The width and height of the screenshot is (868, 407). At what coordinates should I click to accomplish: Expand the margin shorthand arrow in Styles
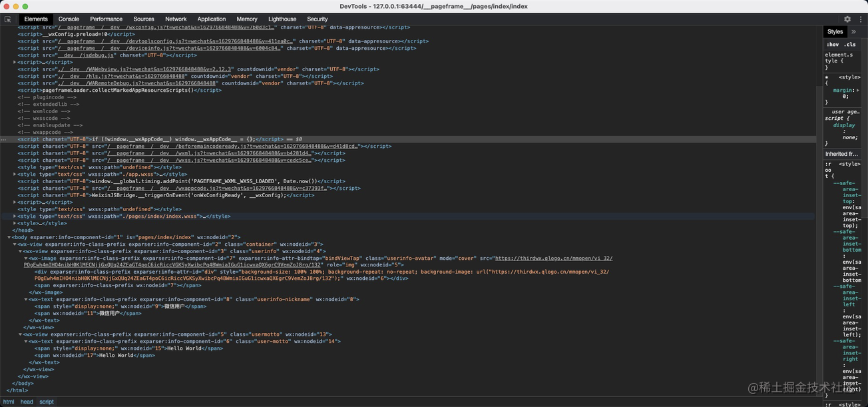click(x=858, y=90)
